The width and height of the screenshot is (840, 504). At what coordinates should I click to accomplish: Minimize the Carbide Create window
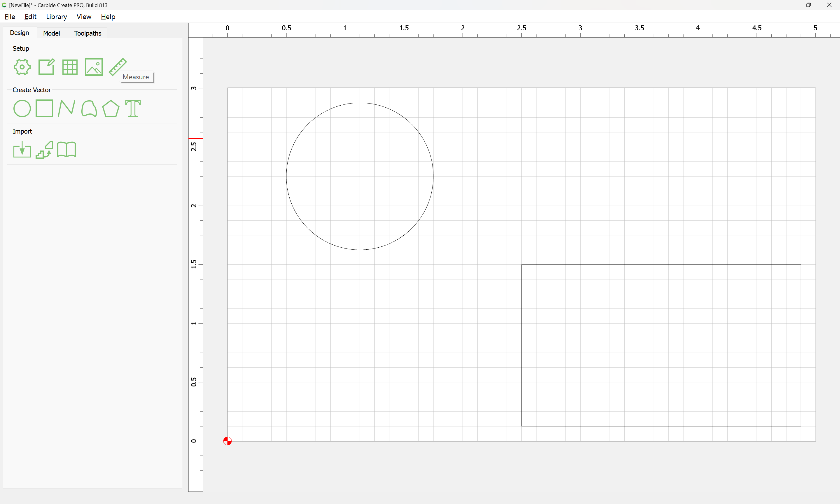click(x=788, y=5)
